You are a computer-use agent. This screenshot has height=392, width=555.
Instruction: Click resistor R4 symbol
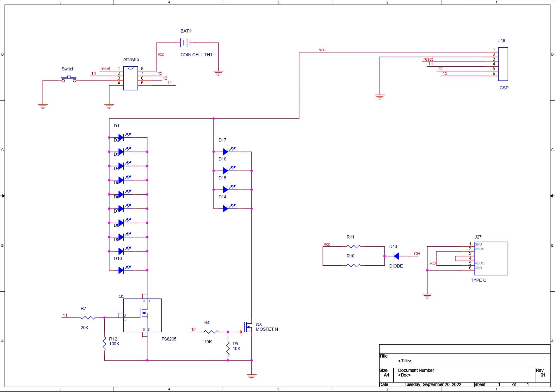[211, 332]
